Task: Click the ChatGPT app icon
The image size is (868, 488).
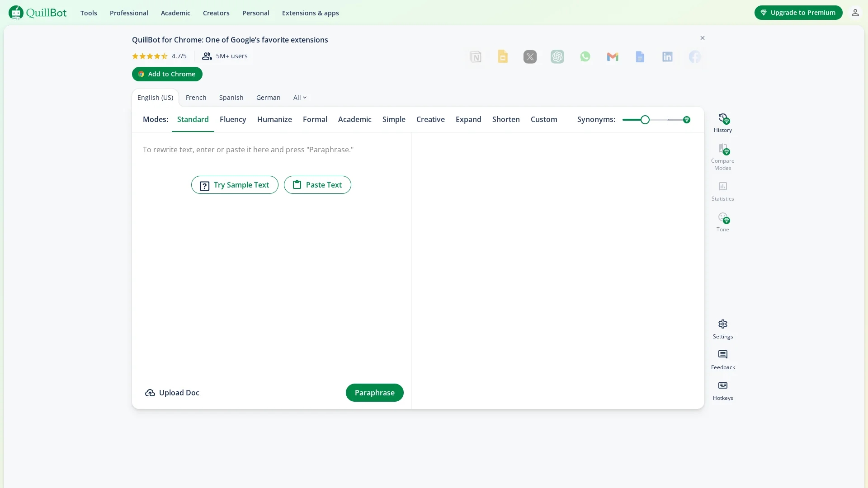Action: 557,57
